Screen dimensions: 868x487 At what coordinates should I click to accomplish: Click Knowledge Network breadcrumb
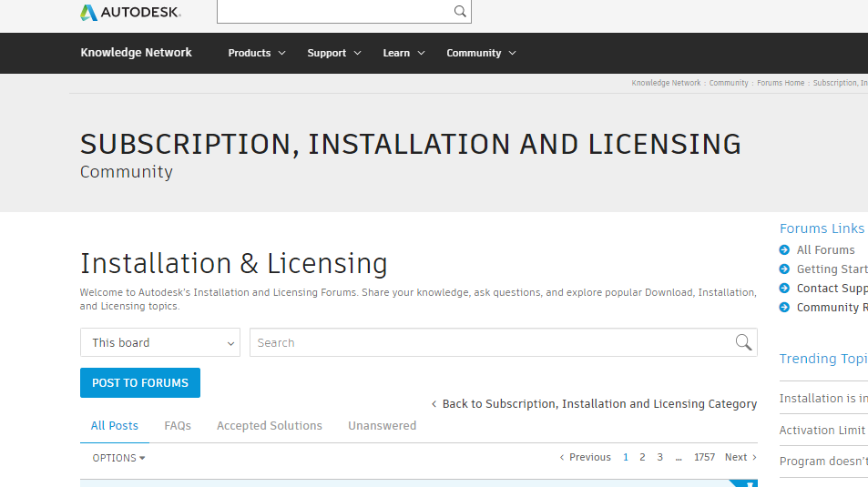pyautogui.click(x=666, y=83)
